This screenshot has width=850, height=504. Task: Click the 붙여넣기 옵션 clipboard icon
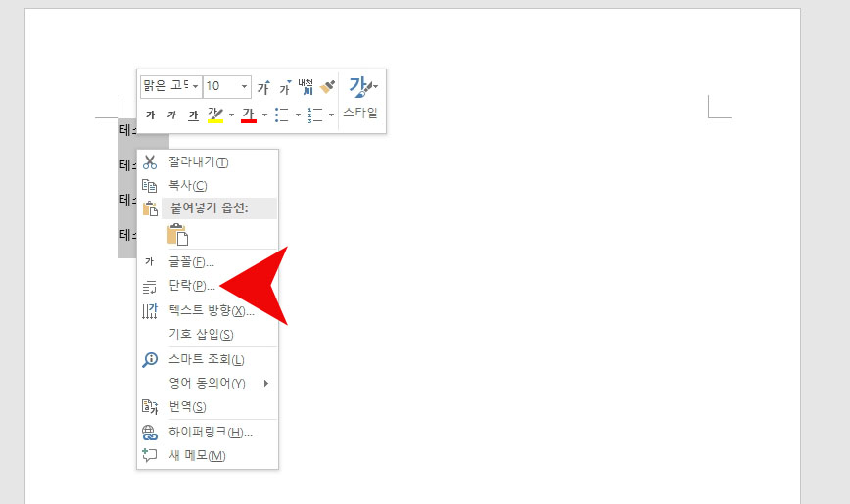pos(150,208)
